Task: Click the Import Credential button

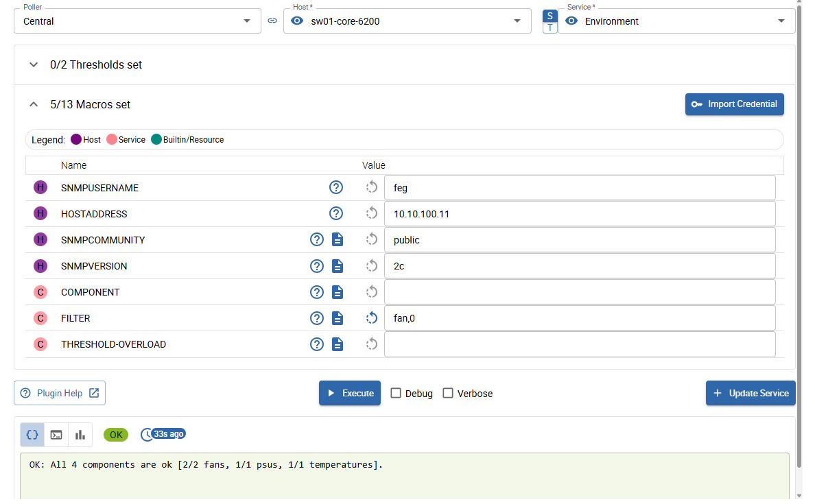Action: (x=734, y=104)
